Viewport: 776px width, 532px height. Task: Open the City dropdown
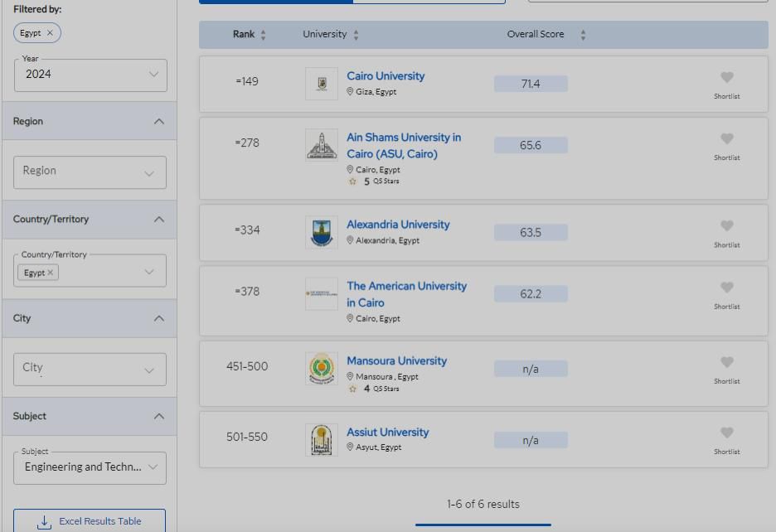tap(90, 369)
